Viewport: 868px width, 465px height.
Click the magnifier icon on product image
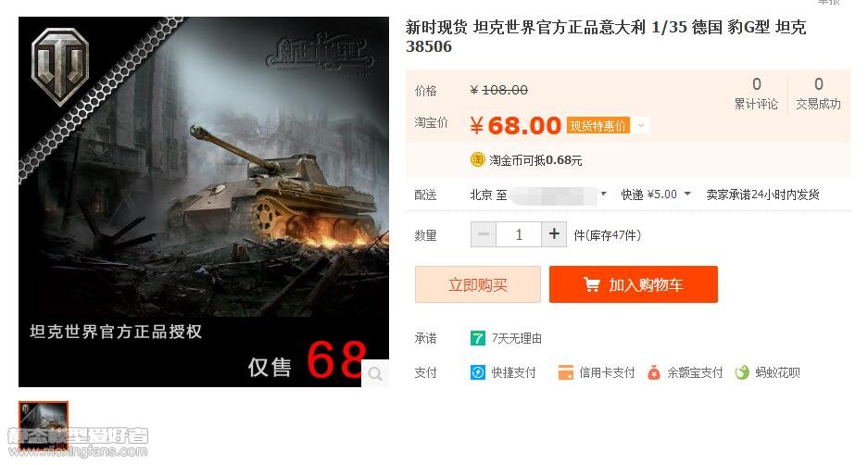[375, 373]
